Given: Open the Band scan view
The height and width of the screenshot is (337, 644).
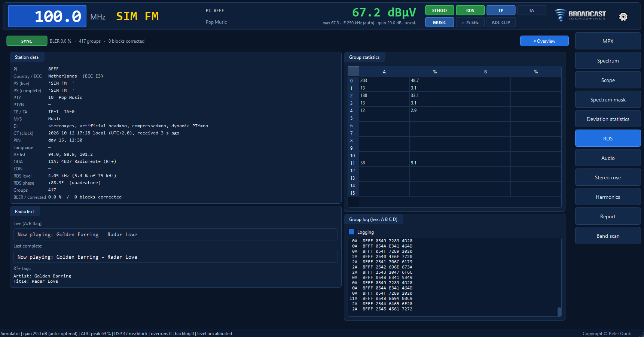Looking at the screenshot, I should pos(608,236).
